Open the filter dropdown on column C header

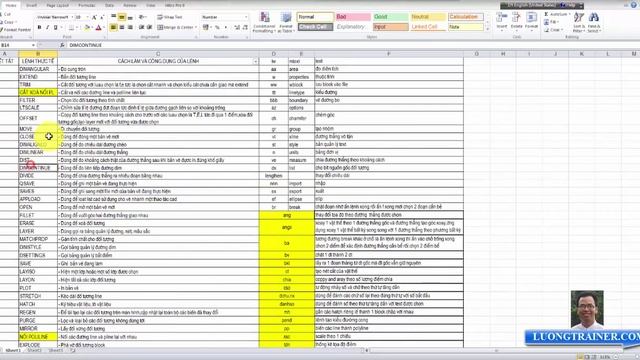click(x=256, y=61)
